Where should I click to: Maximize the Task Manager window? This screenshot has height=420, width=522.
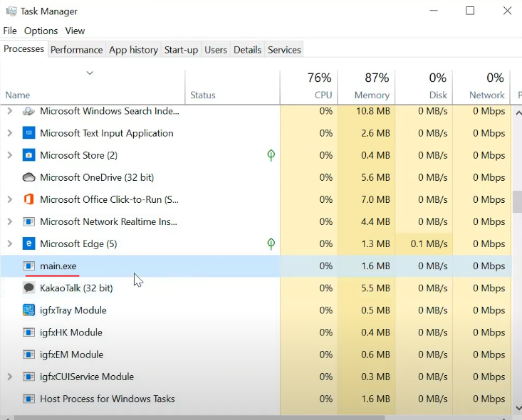pyautogui.click(x=470, y=11)
